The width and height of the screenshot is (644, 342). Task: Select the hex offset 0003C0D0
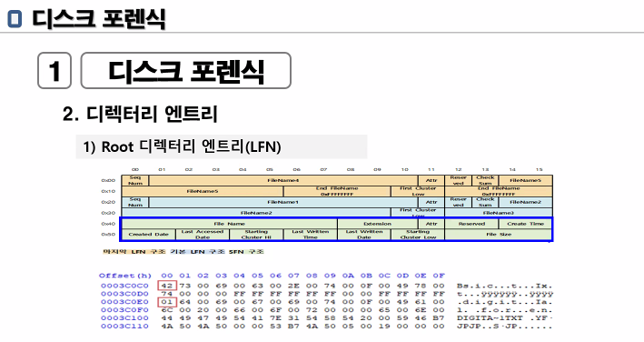point(124,294)
